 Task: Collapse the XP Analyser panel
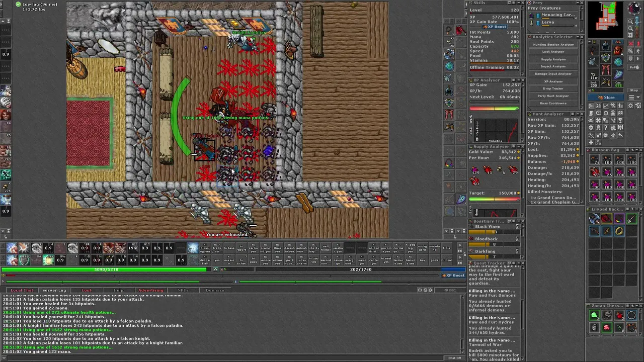click(x=519, y=80)
